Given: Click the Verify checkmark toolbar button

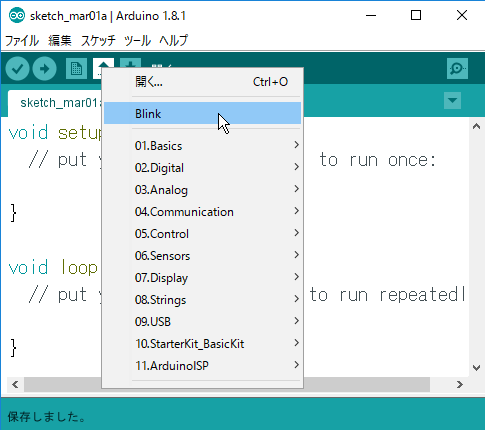Looking at the screenshot, I should pos(17,69).
